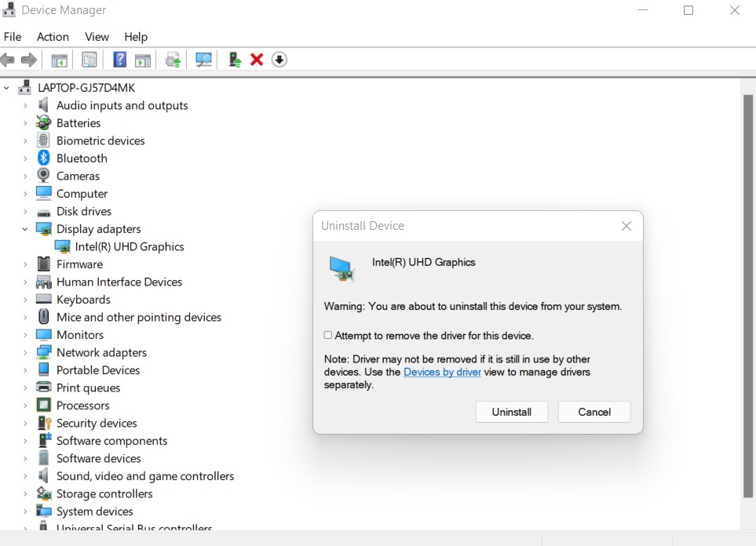Click the red X uninstall device toolbar icon

(257, 60)
